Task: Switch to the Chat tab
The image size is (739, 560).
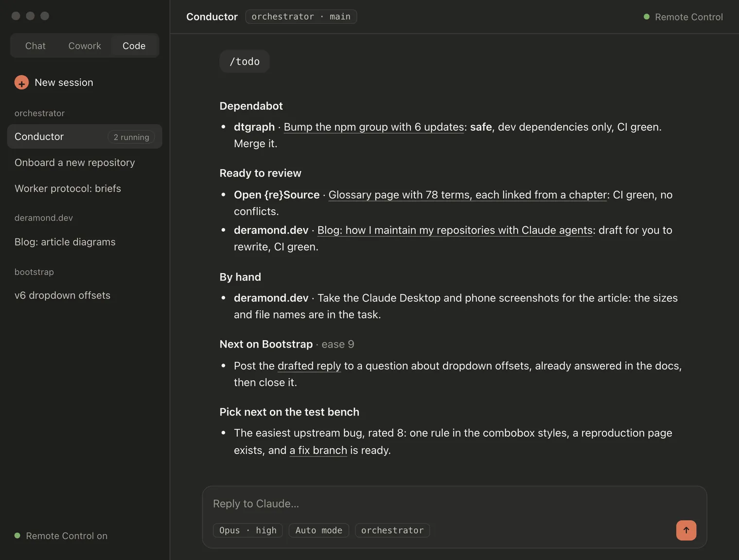Action: [35, 46]
